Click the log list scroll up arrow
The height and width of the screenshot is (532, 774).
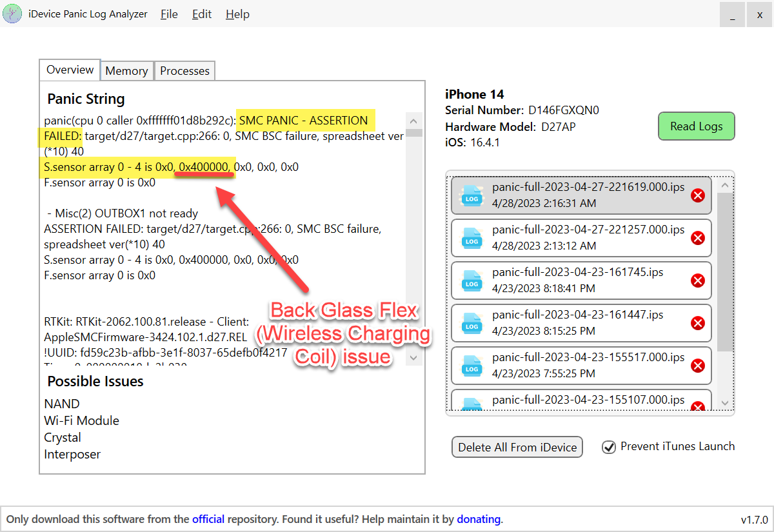[x=724, y=185]
